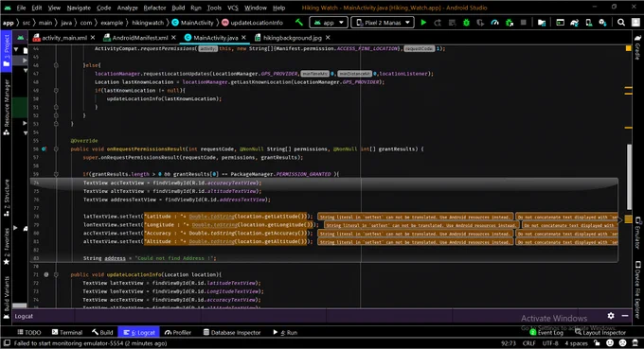This screenshot has height=349, width=644.
Task: Click Attach Debugger to Android Process icon
Action: [x=510, y=23]
